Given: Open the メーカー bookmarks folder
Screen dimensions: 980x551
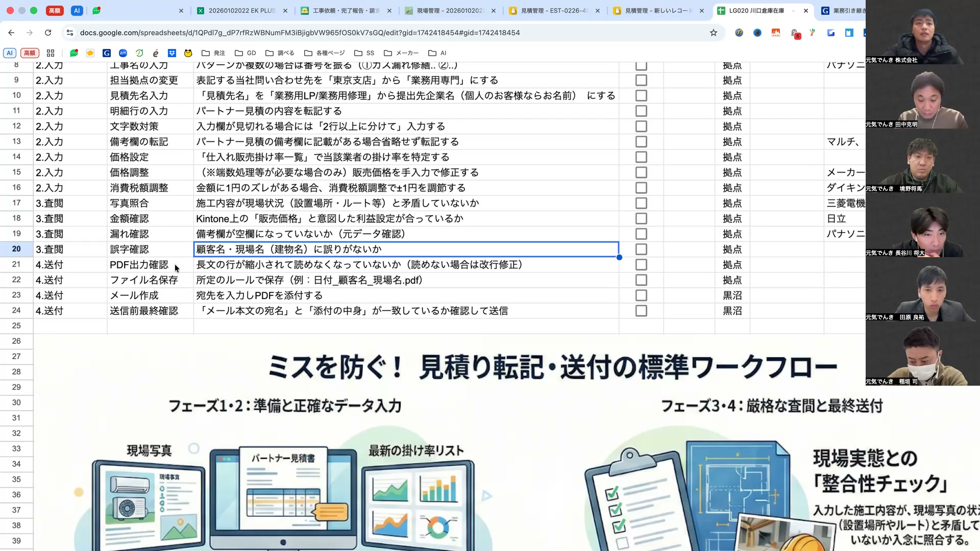Looking at the screenshot, I should point(401,53).
